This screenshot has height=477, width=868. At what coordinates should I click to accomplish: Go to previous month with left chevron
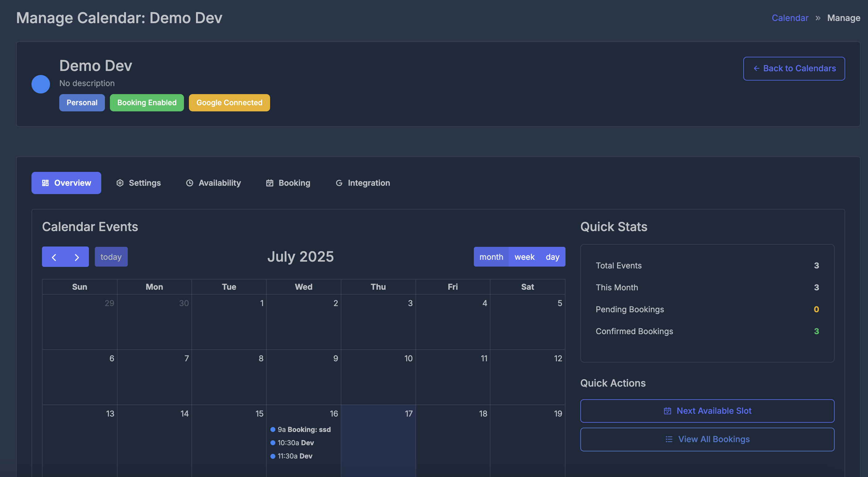54,257
